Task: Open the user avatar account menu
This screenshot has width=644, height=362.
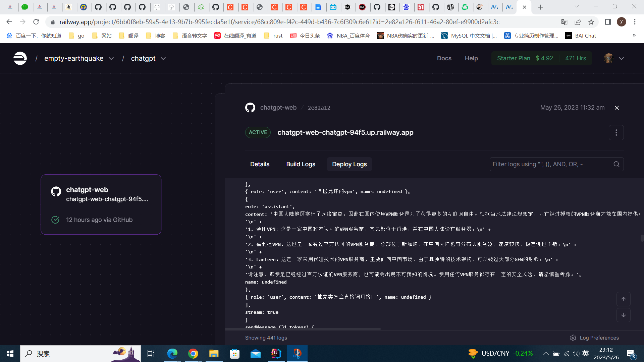Action: [614, 58]
